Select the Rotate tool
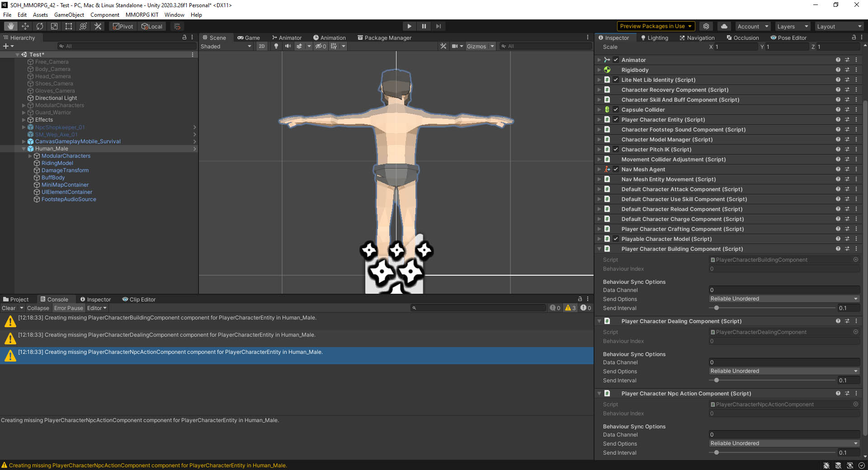This screenshot has width=868, height=470. 40,26
